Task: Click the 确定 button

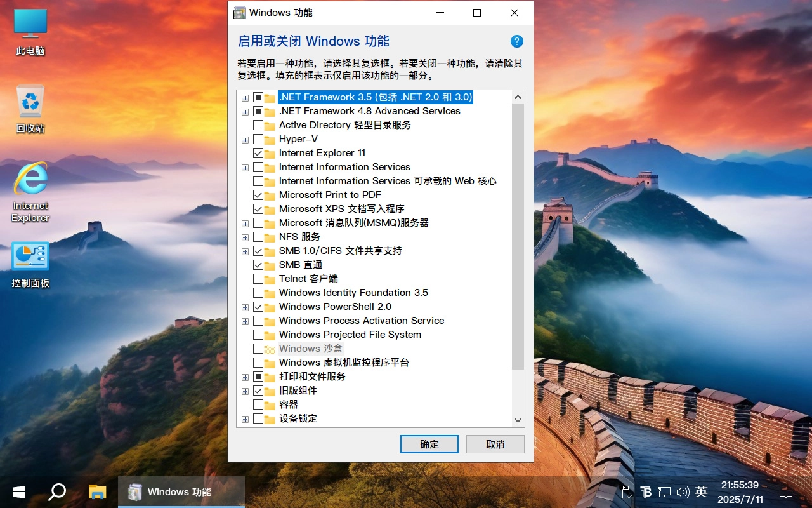Action: point(429,444)
